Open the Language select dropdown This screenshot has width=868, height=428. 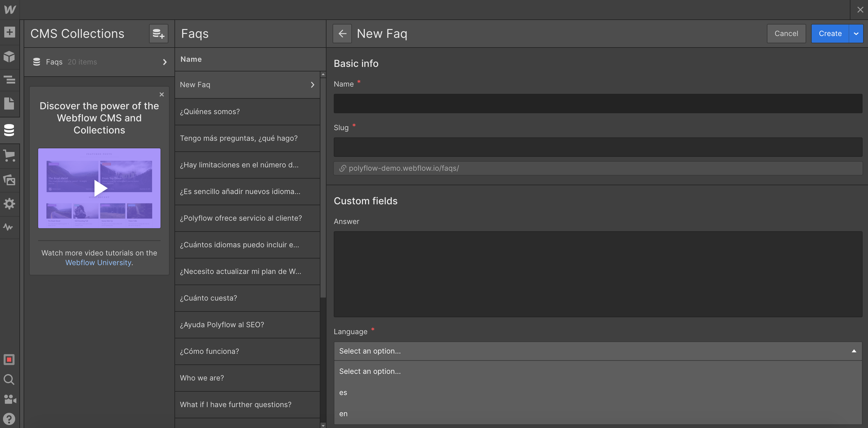598,351
